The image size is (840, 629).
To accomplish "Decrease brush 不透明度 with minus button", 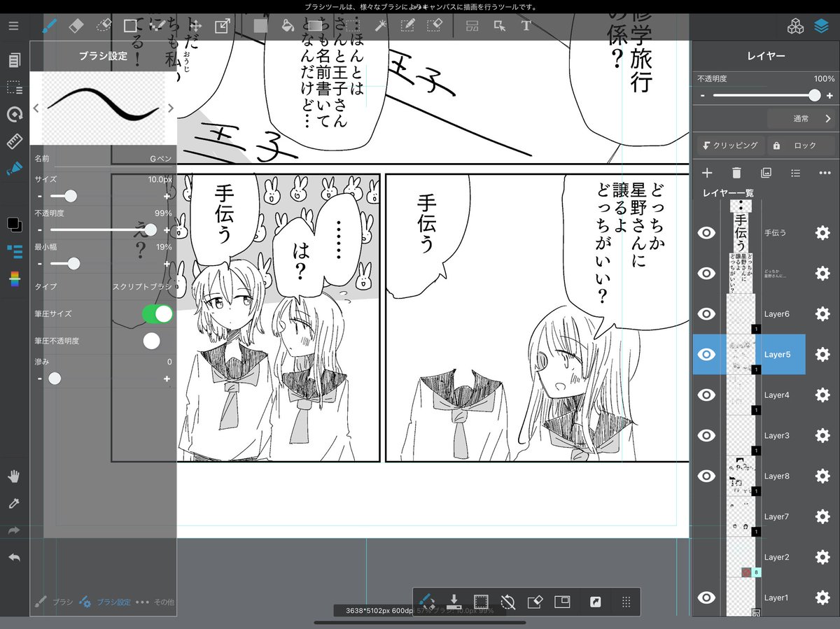I will click(x=40, y=230).
